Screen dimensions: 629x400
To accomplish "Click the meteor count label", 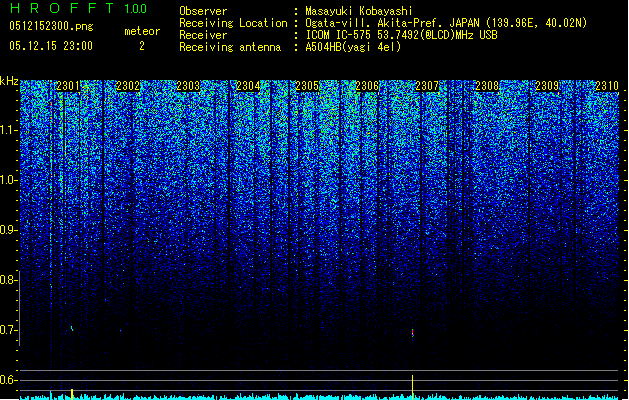I will (142, 31).
